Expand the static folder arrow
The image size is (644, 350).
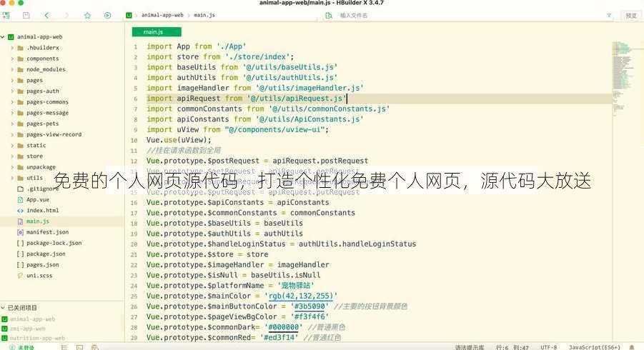tap(12, 145)
